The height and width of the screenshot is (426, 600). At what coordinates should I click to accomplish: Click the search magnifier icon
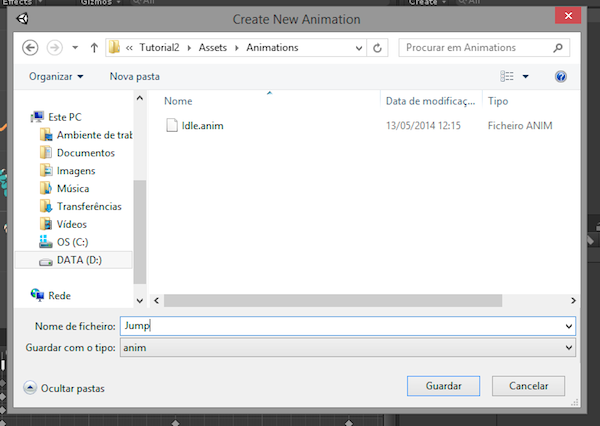[558, 47]
